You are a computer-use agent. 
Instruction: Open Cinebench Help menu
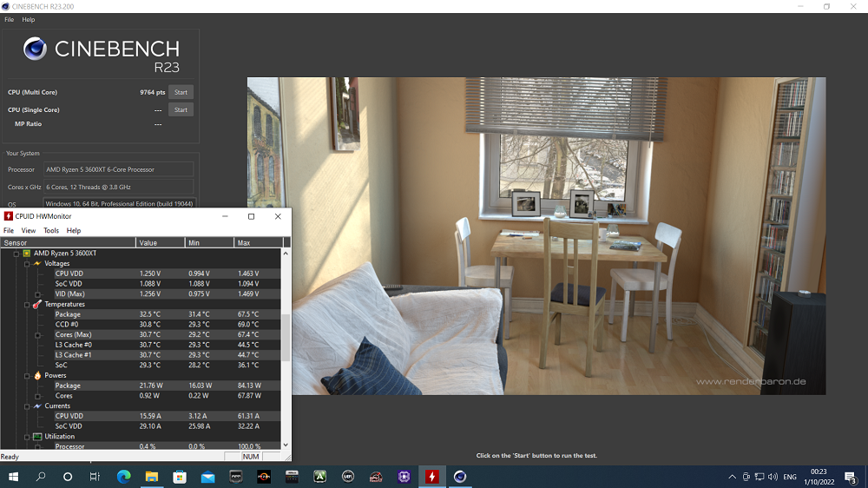tap(29, 19)
